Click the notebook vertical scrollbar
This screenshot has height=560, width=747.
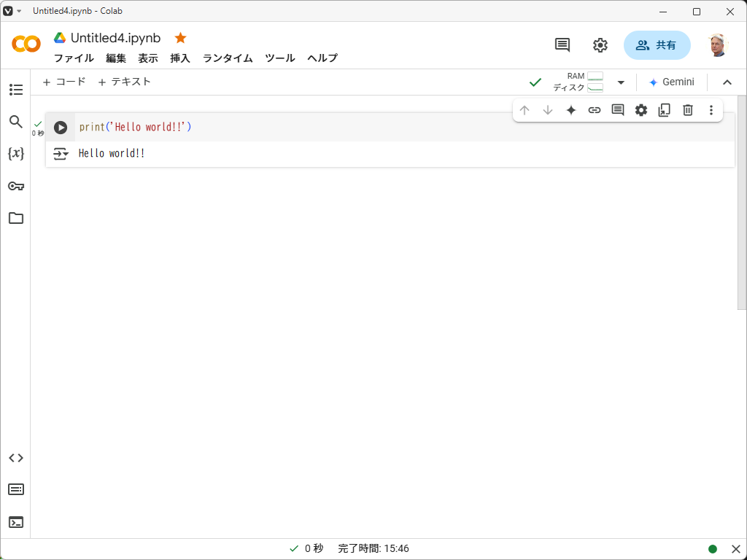742,203
